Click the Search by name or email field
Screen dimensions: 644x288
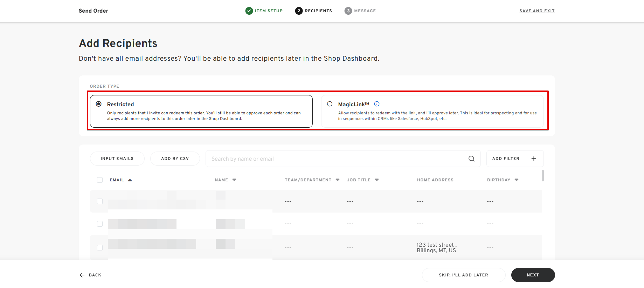336,159
